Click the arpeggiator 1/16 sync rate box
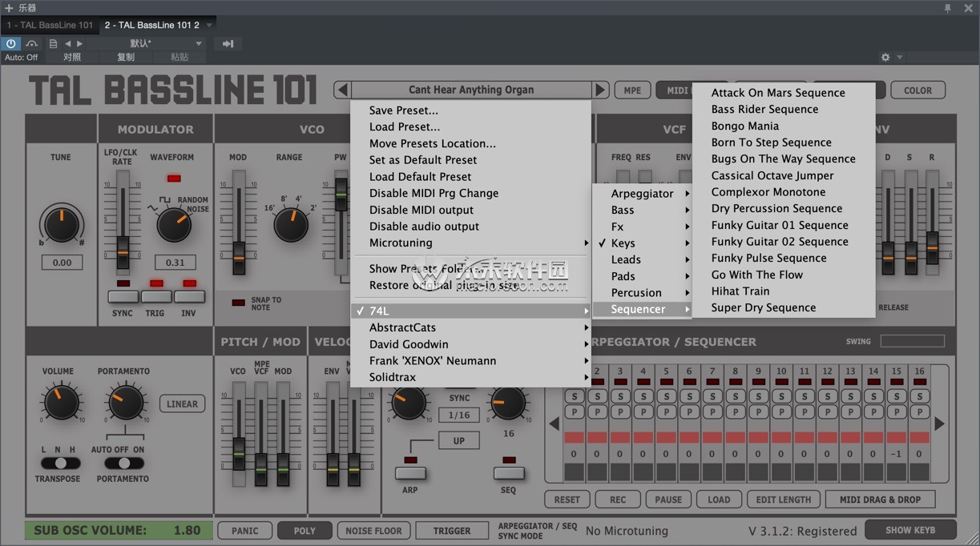Viewport: 980px width, 546px height. pos(459,415)
